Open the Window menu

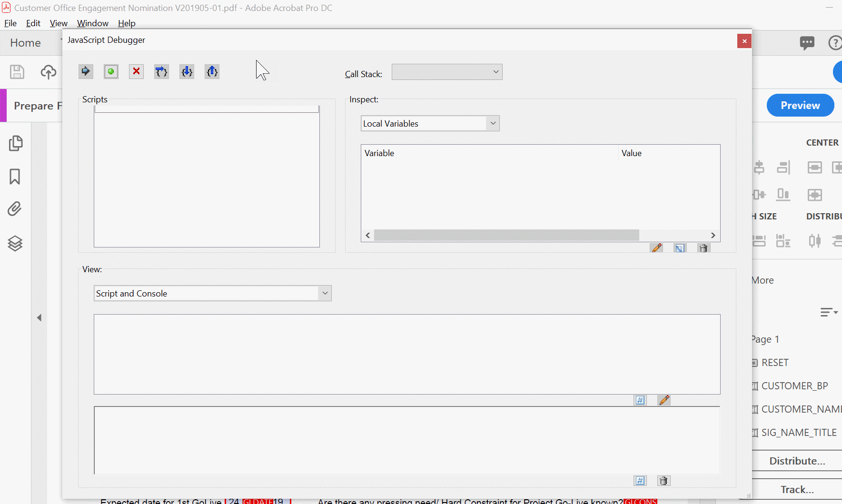[93, 23]
